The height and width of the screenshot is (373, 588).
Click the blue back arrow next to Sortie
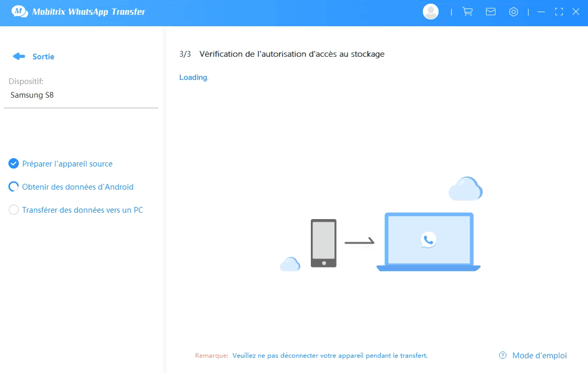19,56
